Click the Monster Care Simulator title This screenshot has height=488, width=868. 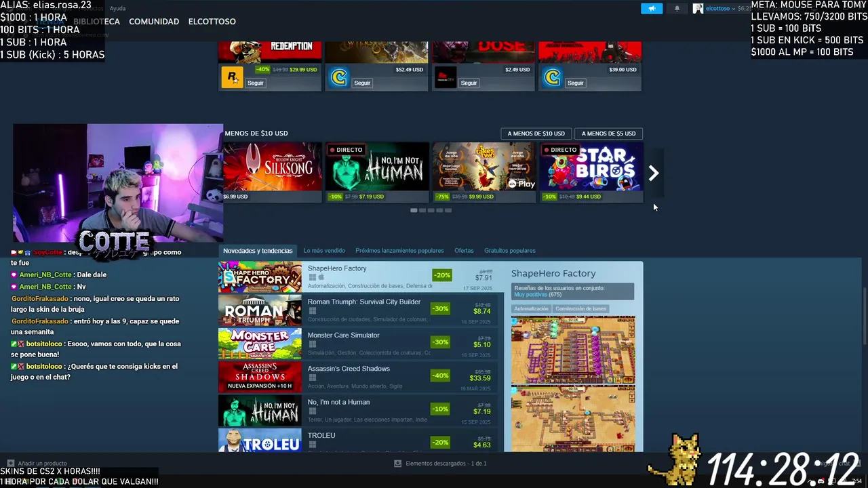click(344, 335)
